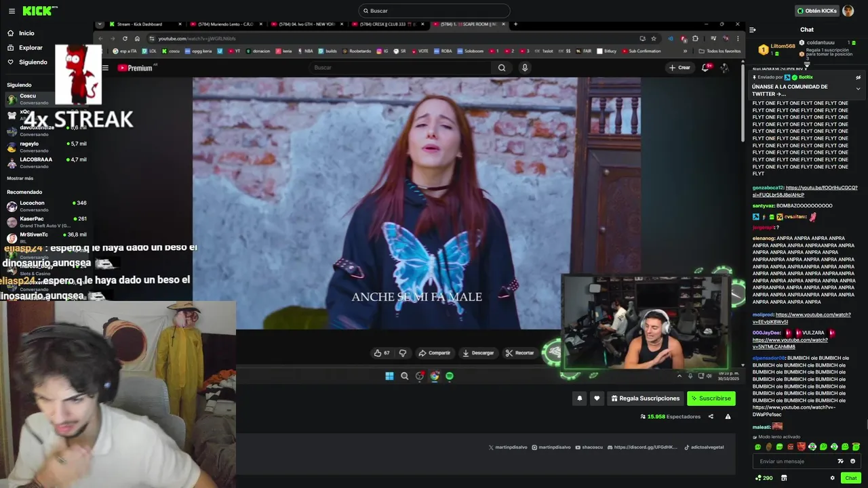
Task: Click Liltom568 top gifter name
Action: [783, 46]
